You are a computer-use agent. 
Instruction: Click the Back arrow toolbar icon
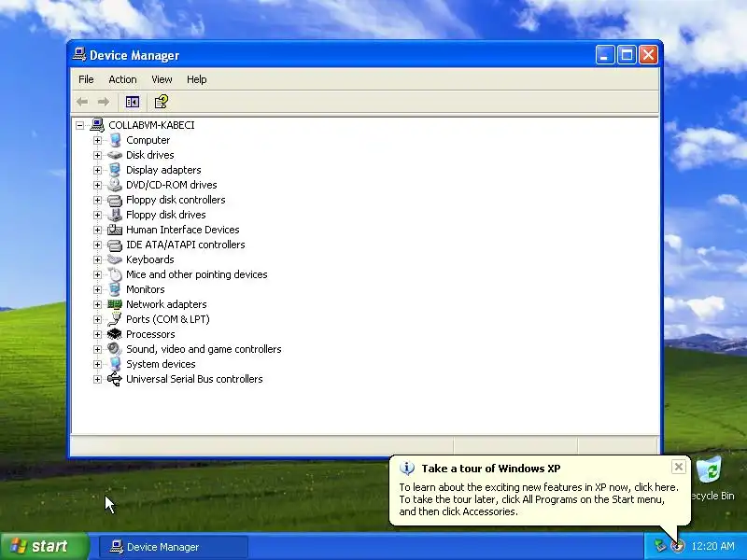point(82,102)
